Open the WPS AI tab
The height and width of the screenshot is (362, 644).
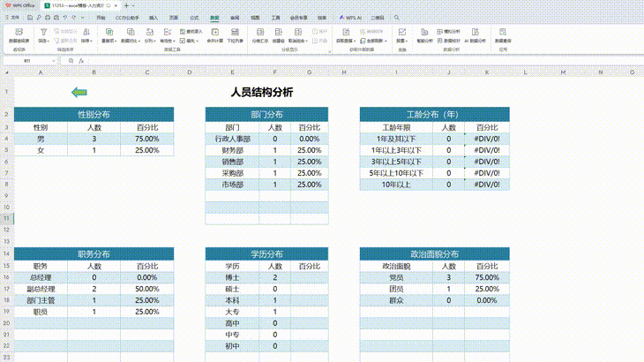tap(350, 18)
